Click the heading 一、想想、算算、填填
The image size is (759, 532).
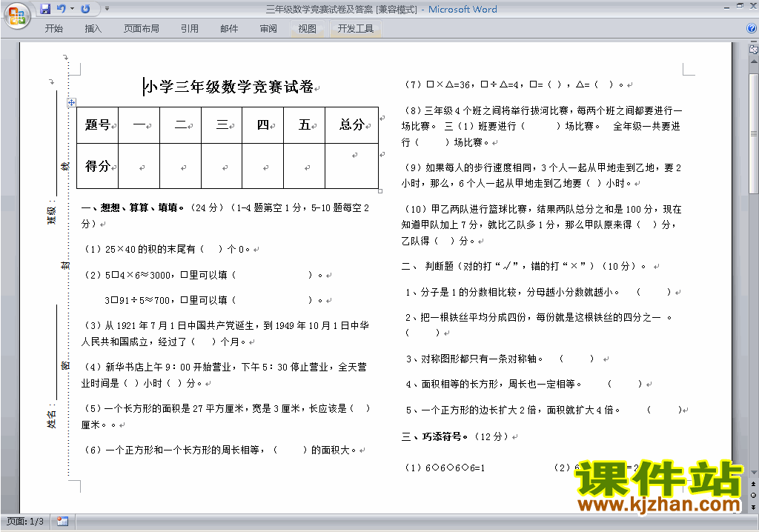pyautogui.click(x=133, y=207)
